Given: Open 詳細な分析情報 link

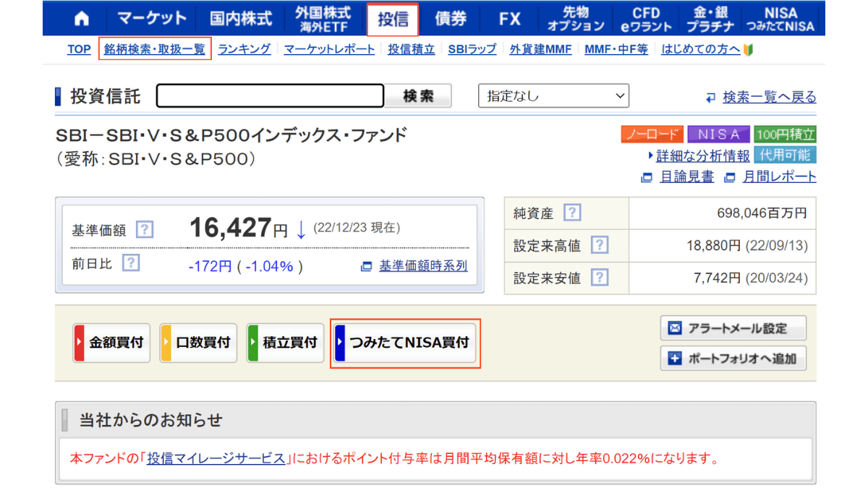Looking at the screenshot, I should tap(703, 155).
